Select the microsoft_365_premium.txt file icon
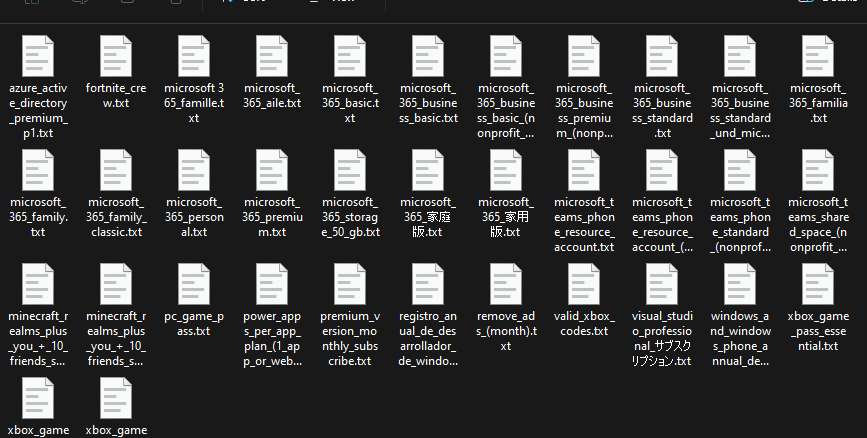867x438 pixels. pos(272,170)
